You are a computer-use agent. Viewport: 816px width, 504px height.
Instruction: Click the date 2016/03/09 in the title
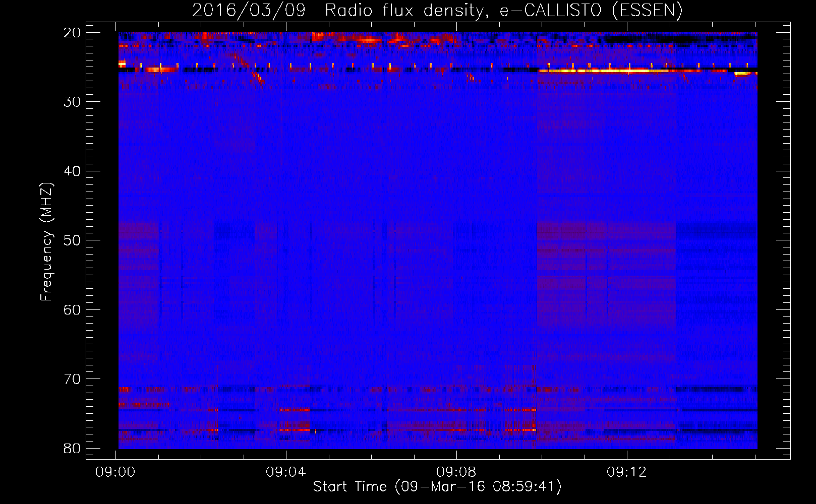249,10
